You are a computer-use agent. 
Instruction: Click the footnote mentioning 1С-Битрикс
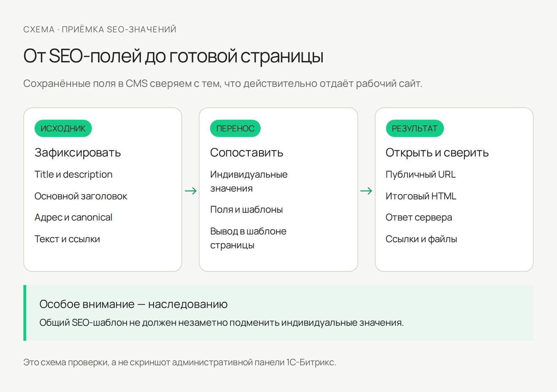coord(180,362)
